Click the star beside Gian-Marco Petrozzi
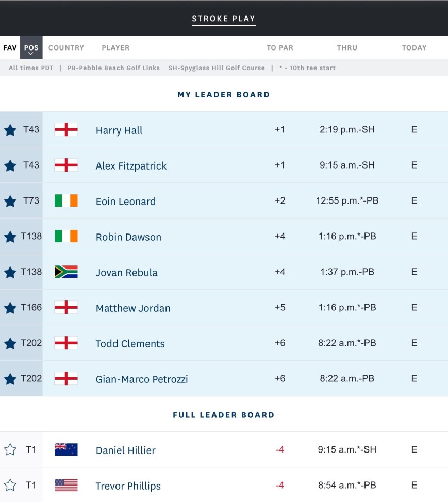Image resolution: width=448 pixels, height=502 pixels. click(x=10, y=379)
